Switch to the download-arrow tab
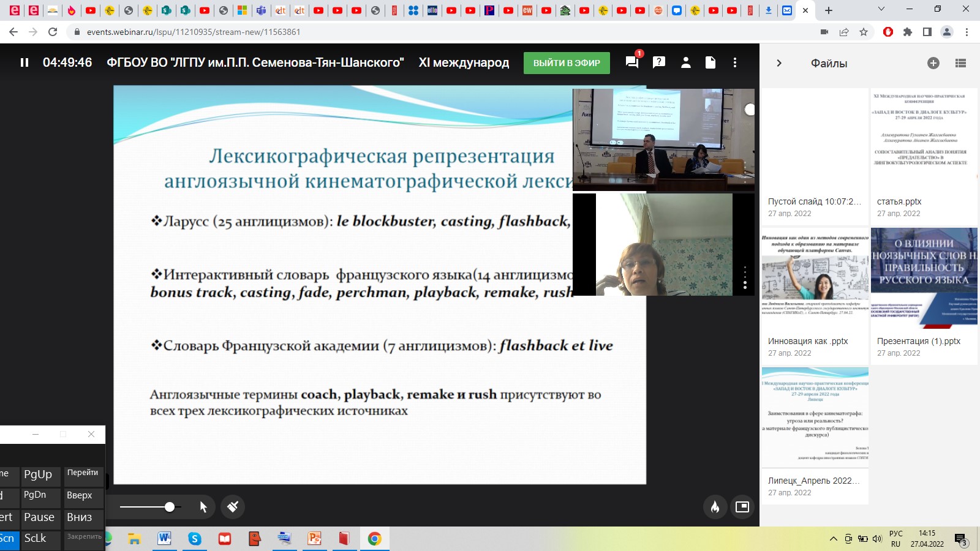This screenshot has height=551, width=980. [x=769, y=10]
